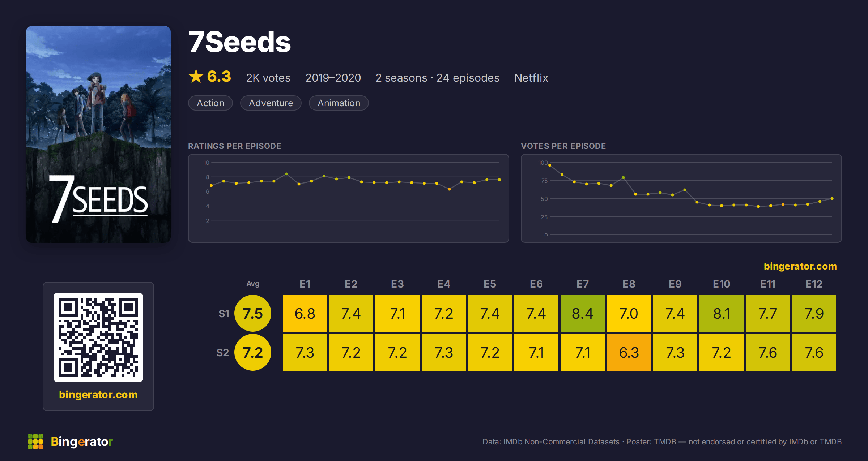Image resolution: width=868 pixels, height=461 pixels.
Task: Click the highest point in ratings chart
Action: point(286,174)
